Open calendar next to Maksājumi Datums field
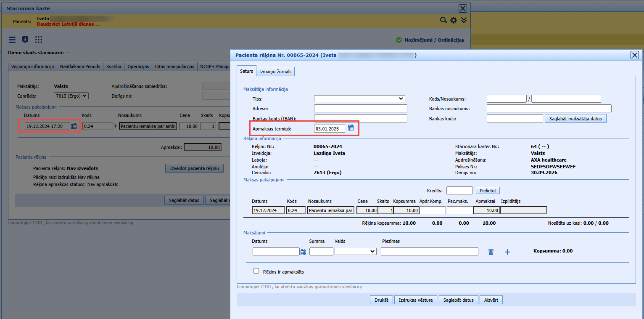This screenshot has height=319, width=644. 304,252
